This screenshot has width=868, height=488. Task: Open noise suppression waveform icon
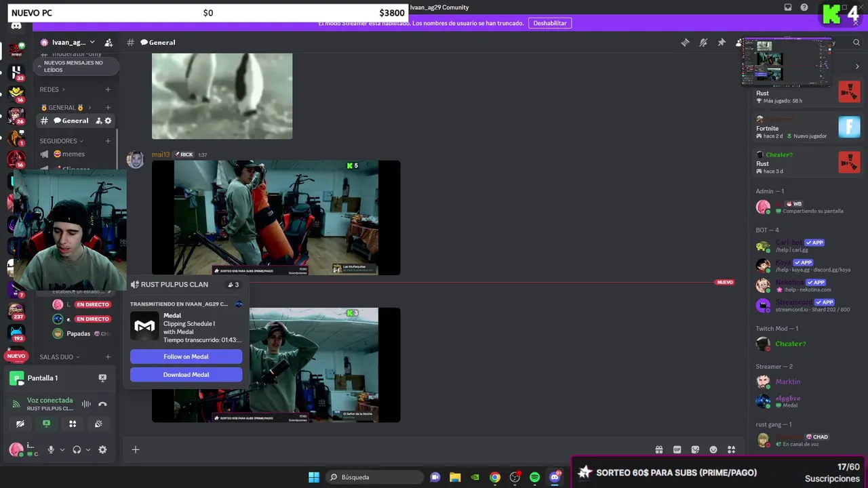[x=86, y=404]
